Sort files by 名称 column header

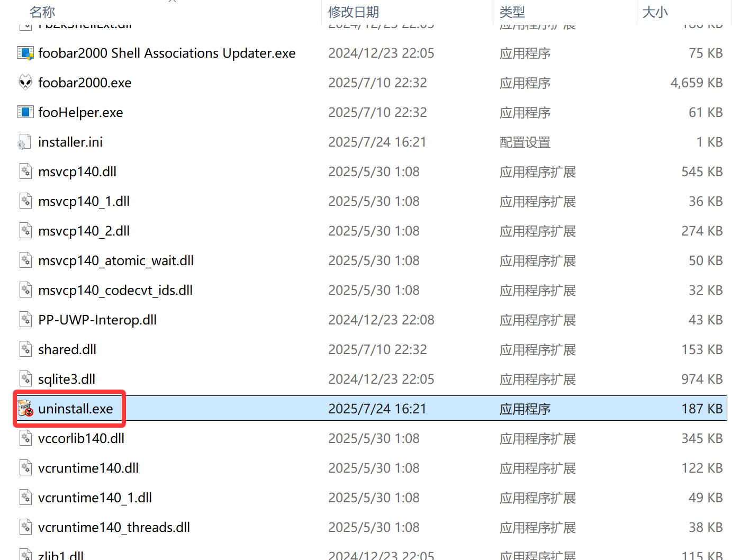pyautogui.click(x=42, y=12)
